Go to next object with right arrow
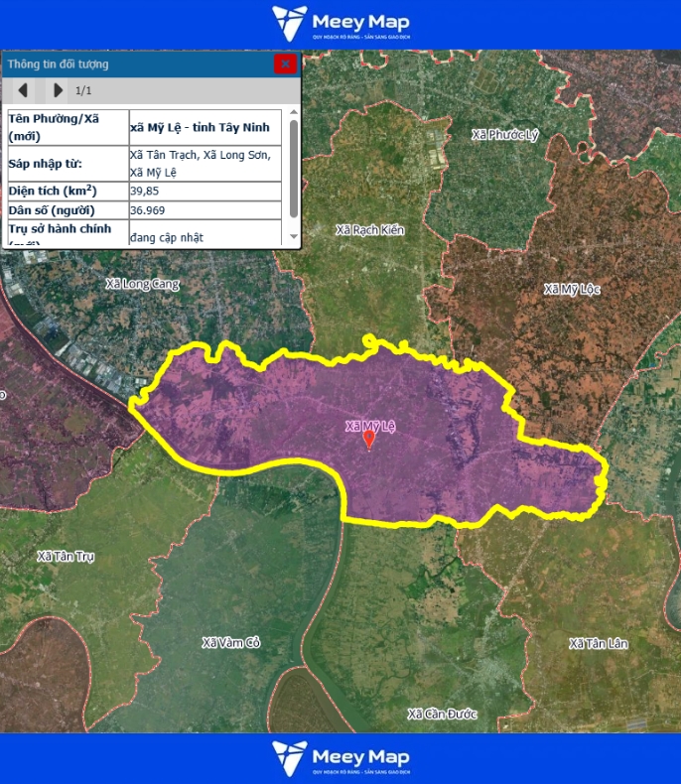 coord(58,90)
